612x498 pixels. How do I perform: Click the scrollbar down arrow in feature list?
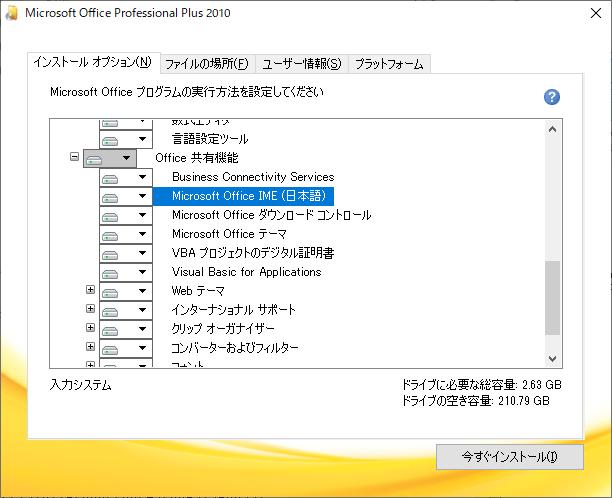point(552,358)
